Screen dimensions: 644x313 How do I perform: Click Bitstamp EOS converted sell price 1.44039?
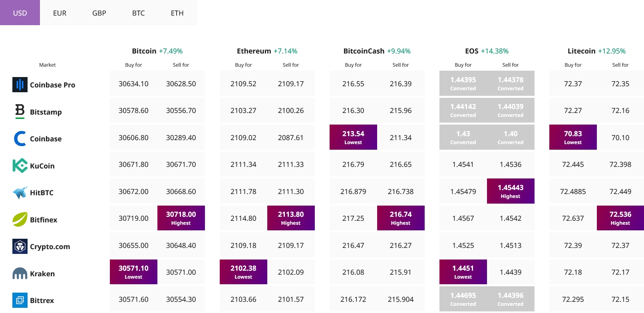click(x=511, y=110)
